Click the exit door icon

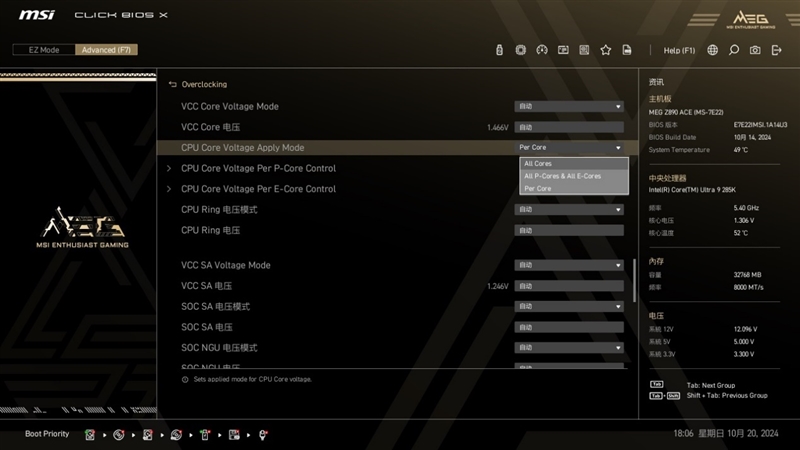(x=777, y=50)
